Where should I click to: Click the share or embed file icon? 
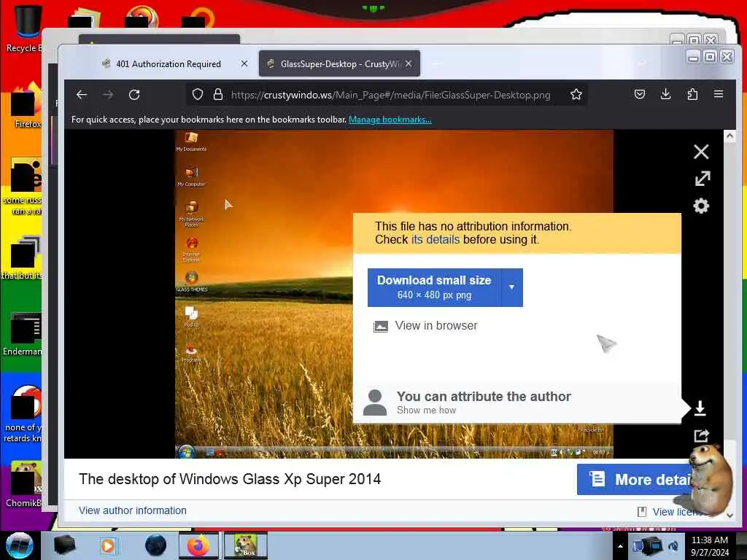tap(701, 435)
